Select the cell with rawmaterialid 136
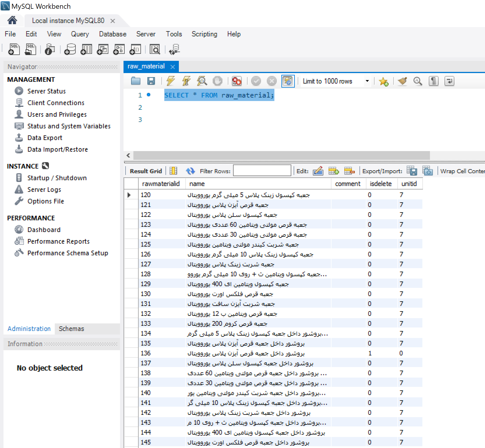 click(x=162, y=353)
